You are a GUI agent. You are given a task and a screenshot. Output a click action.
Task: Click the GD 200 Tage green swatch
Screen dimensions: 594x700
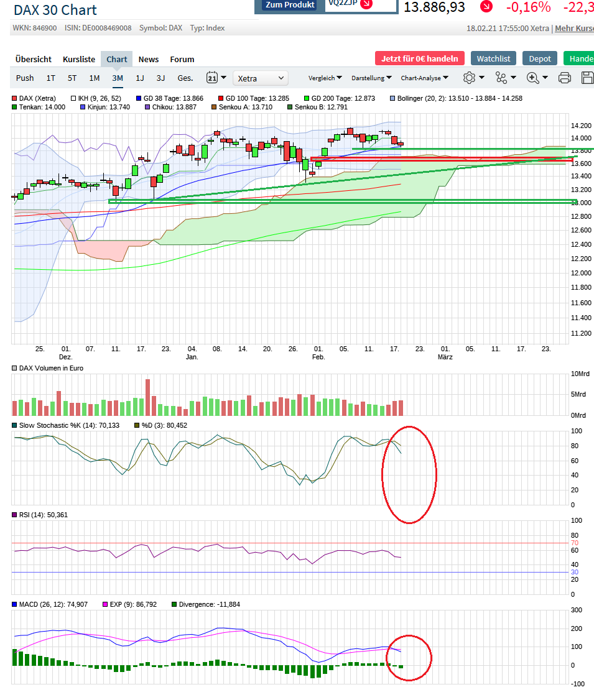(x=307, y=98)
